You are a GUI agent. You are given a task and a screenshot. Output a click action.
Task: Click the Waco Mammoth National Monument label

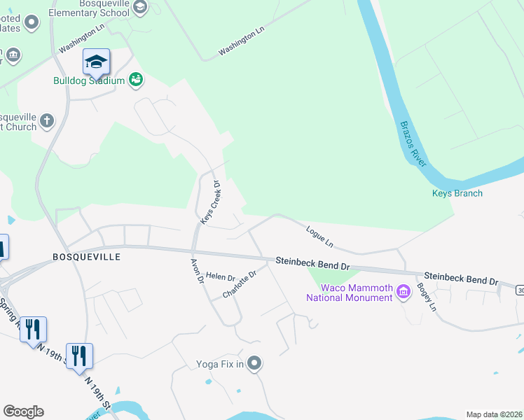350,293
